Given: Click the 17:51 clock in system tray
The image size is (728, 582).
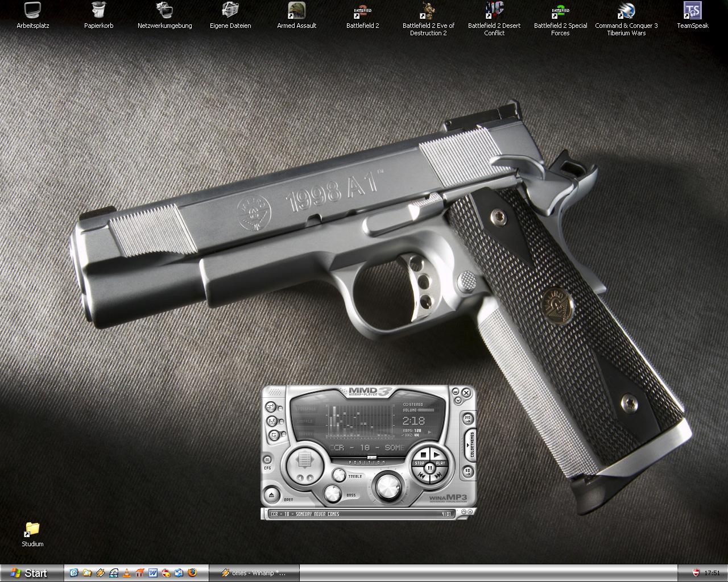Looking at the screenshot, I should tap(712, 573).
